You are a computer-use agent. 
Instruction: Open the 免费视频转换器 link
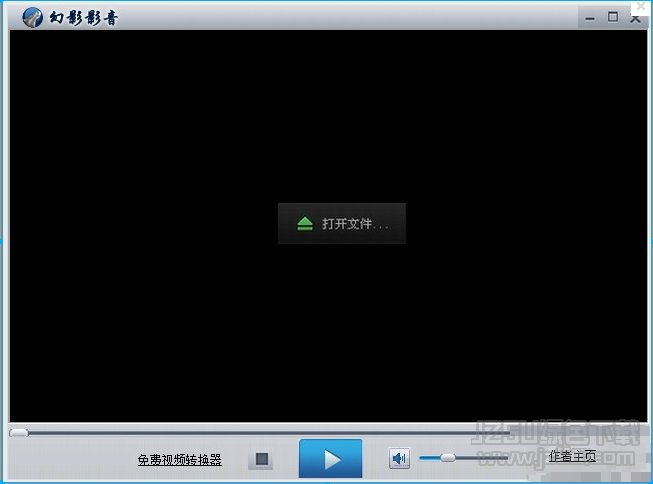(x=180, y=460)
